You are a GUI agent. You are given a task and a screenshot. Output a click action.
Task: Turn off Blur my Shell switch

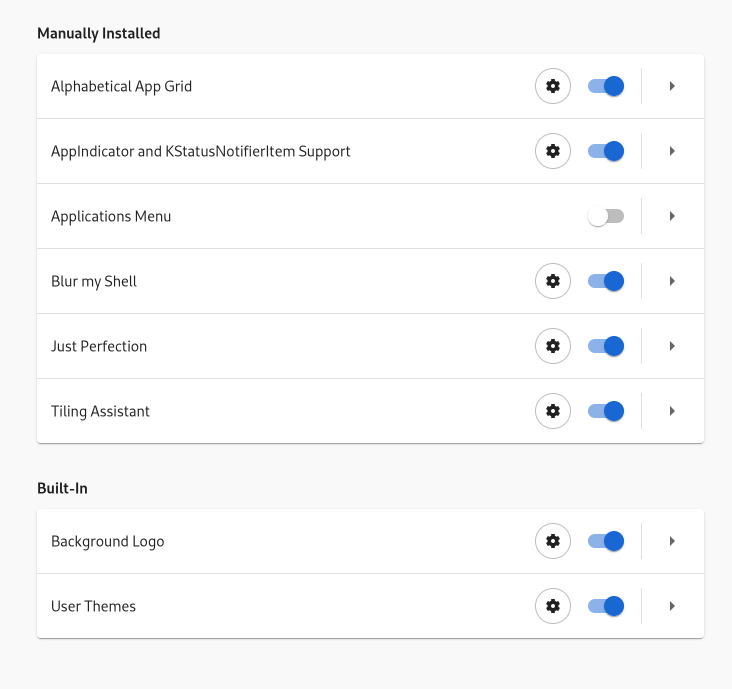(x=606, y=281)
